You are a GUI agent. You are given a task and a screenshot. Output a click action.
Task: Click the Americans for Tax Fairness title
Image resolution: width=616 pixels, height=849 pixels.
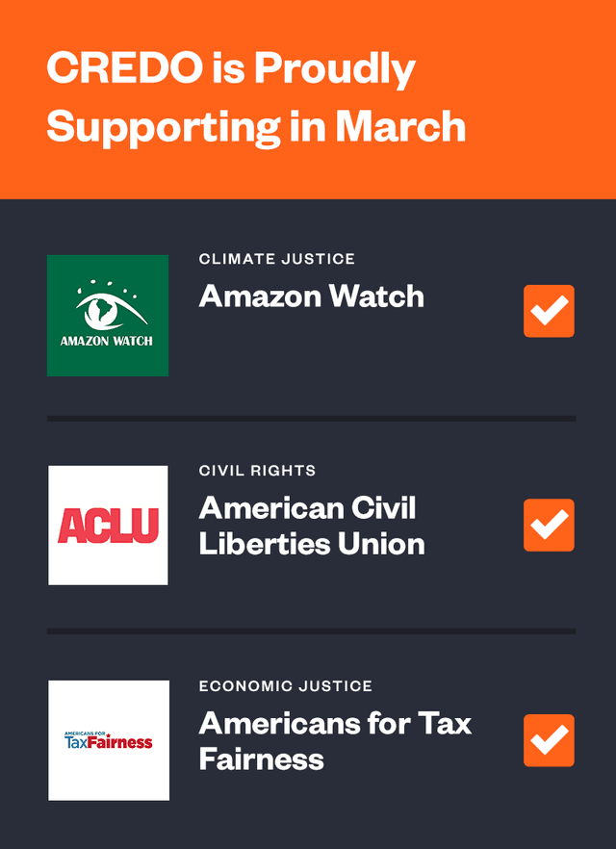pyautogui.click(x=334, y=740)
